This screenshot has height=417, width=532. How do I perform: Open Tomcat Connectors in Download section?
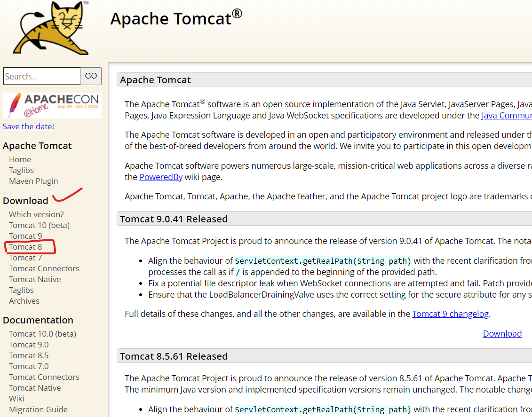(x=44, y=268)
